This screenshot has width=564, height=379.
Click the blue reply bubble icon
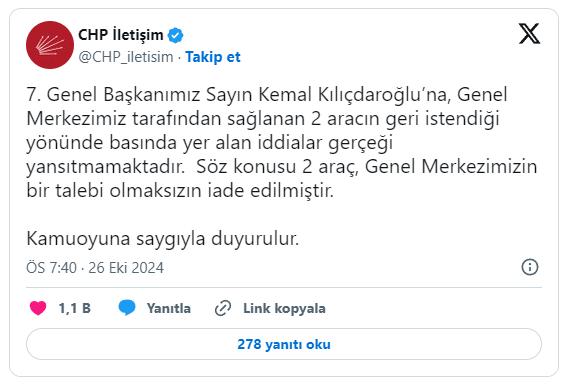(127, 308)
